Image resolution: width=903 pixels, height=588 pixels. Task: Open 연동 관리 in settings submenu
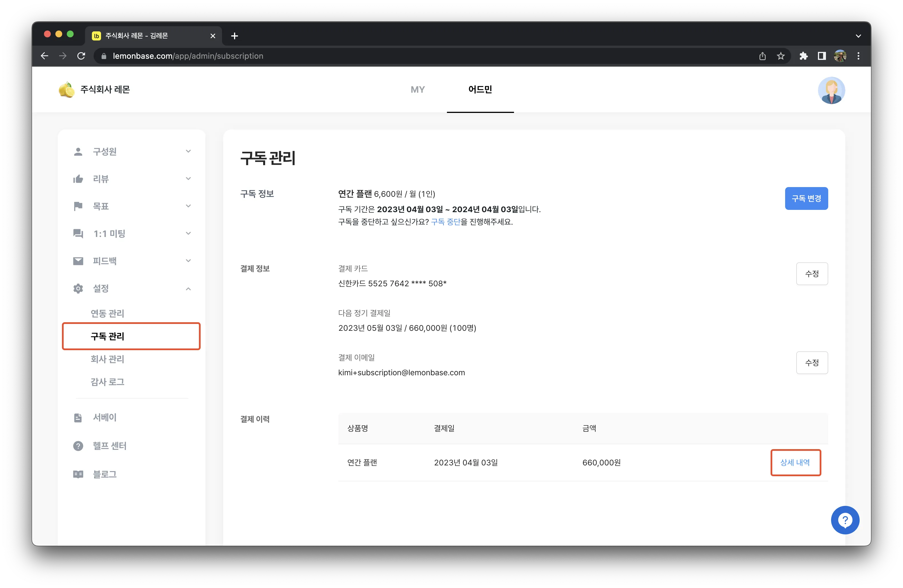107,313
